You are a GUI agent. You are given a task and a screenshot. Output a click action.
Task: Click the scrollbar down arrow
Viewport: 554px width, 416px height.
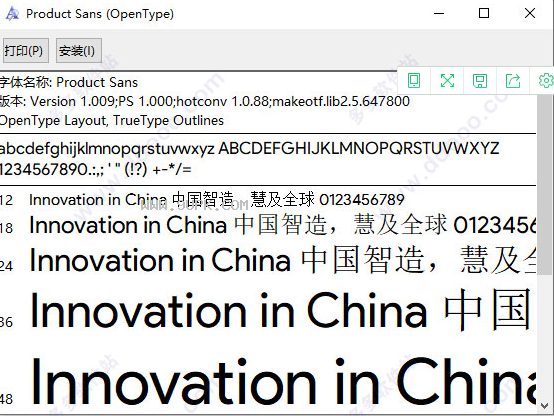point(544,406)
